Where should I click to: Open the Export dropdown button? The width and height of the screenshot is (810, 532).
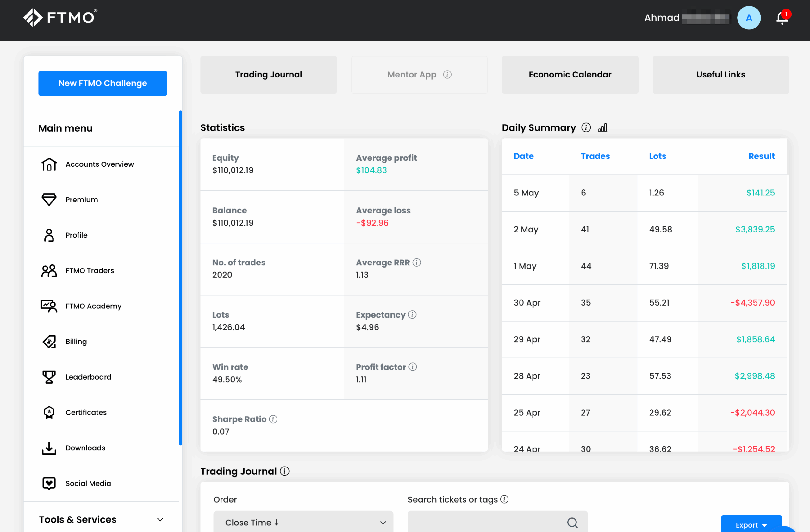point(751,524)
